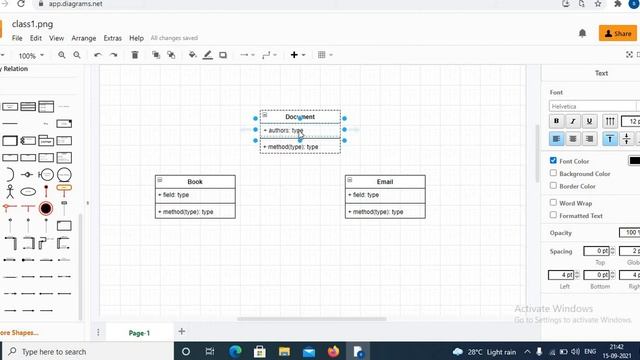
Task: Open the View menu
Action: point(56,38)
